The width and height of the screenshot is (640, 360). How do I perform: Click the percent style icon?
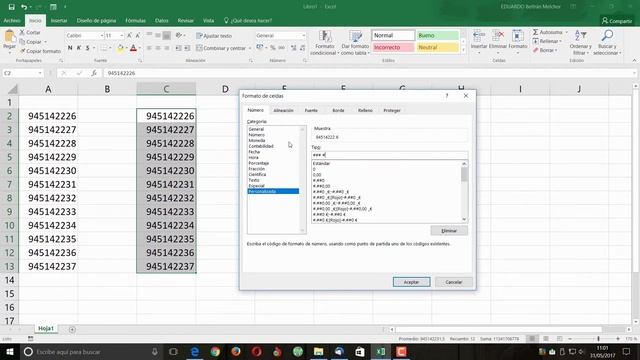click(x=272, y=48)
